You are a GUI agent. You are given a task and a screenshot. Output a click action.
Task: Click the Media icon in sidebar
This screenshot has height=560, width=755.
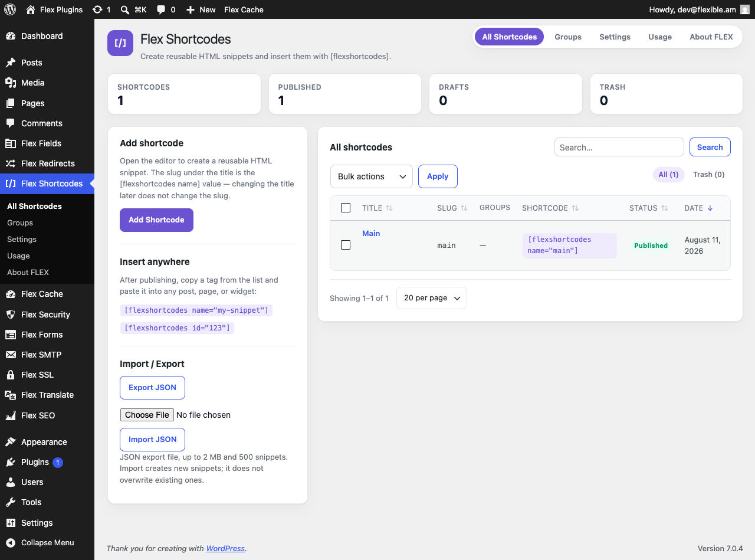(11, 83)
